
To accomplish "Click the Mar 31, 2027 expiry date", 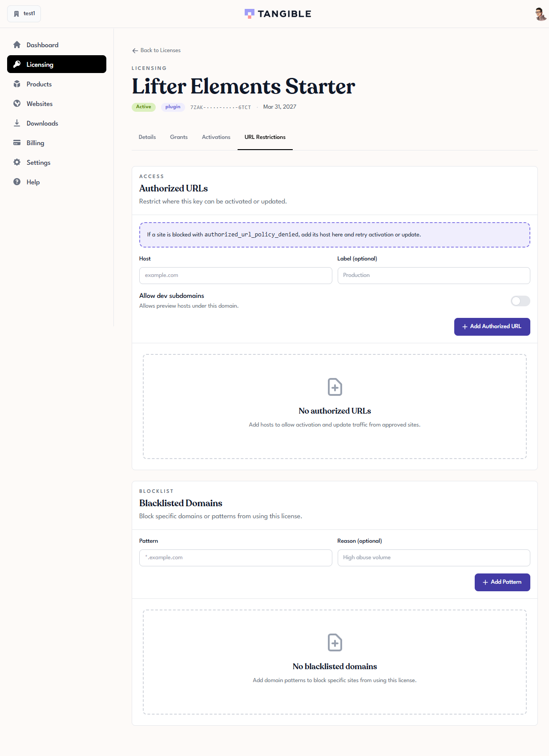I will tap(280, 107).
